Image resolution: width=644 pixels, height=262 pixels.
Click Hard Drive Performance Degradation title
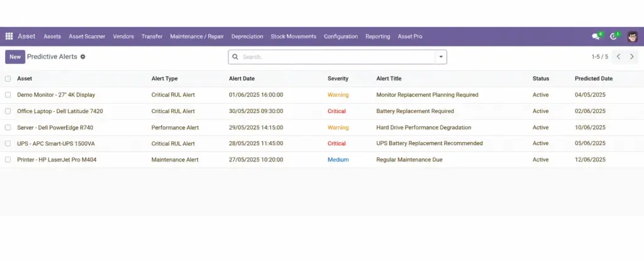424,128
